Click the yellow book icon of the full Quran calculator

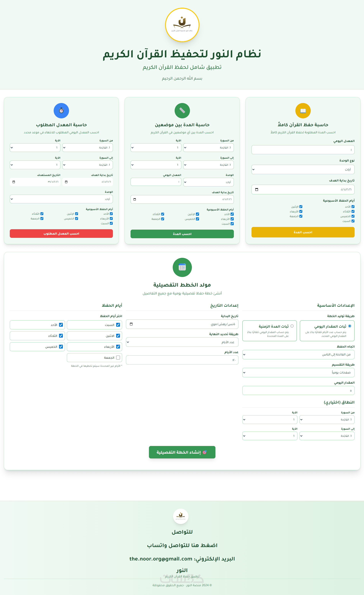303,111
